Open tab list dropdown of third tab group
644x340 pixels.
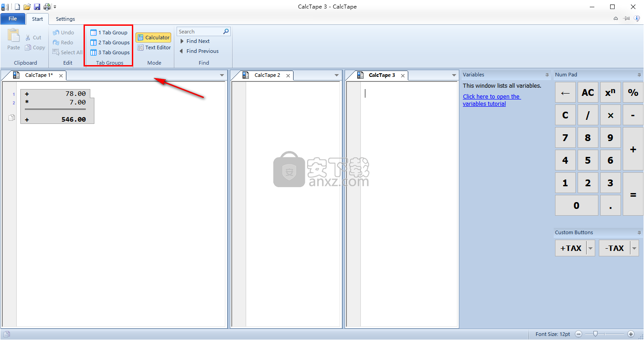click(454, 76)
